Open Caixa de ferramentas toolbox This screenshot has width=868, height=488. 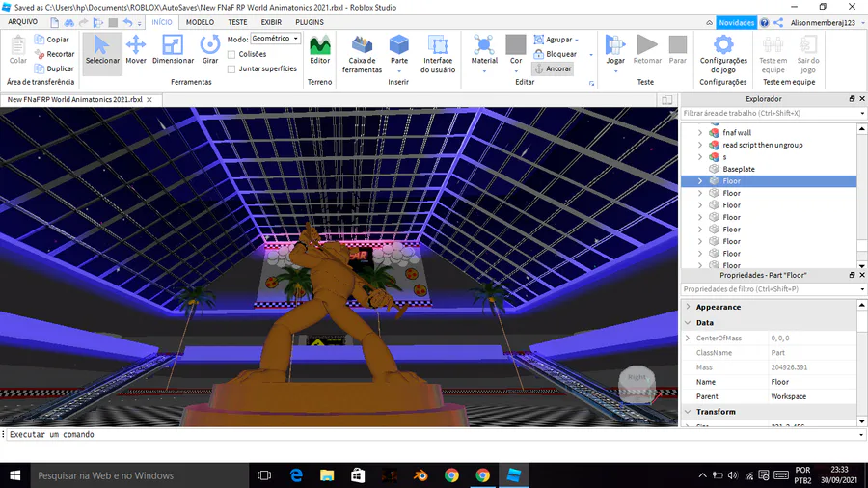[x=362, y=54]
